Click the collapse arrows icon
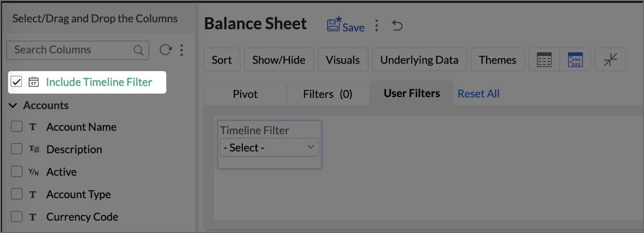644x233 pixels. point(610,60)
